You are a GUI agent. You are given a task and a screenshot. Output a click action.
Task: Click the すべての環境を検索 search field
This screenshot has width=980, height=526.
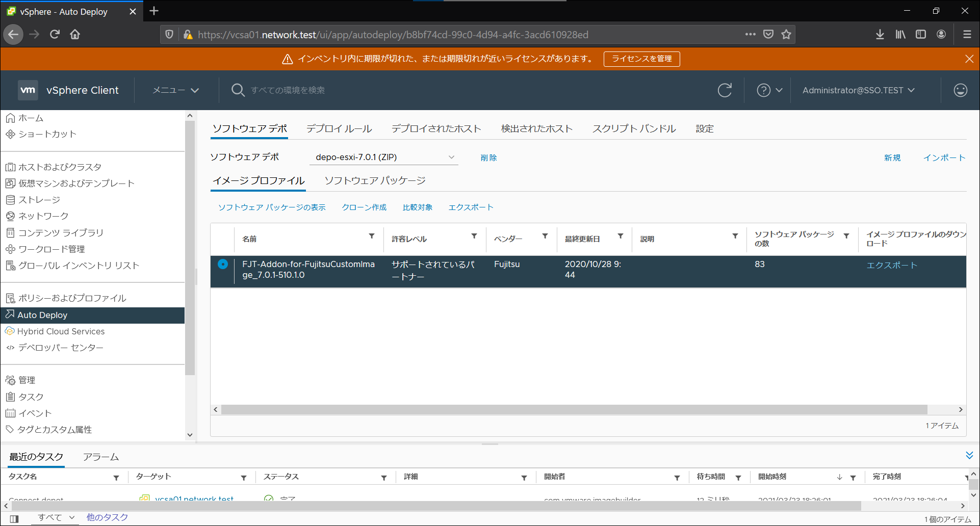[x=288, y=90]
